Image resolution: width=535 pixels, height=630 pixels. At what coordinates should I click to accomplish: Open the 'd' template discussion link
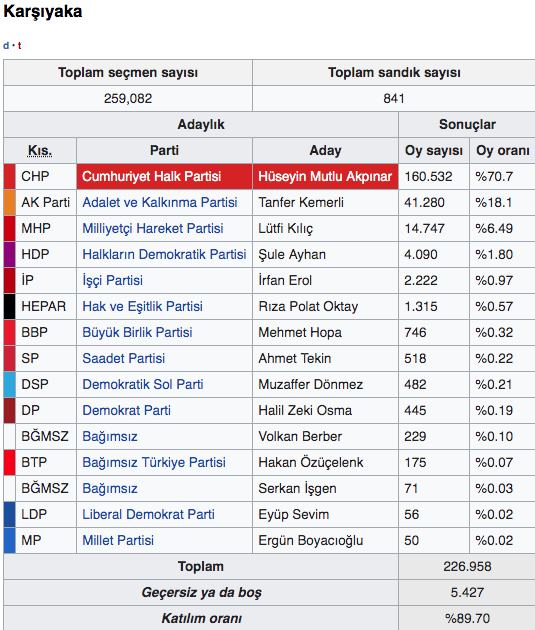click(6, 45)
